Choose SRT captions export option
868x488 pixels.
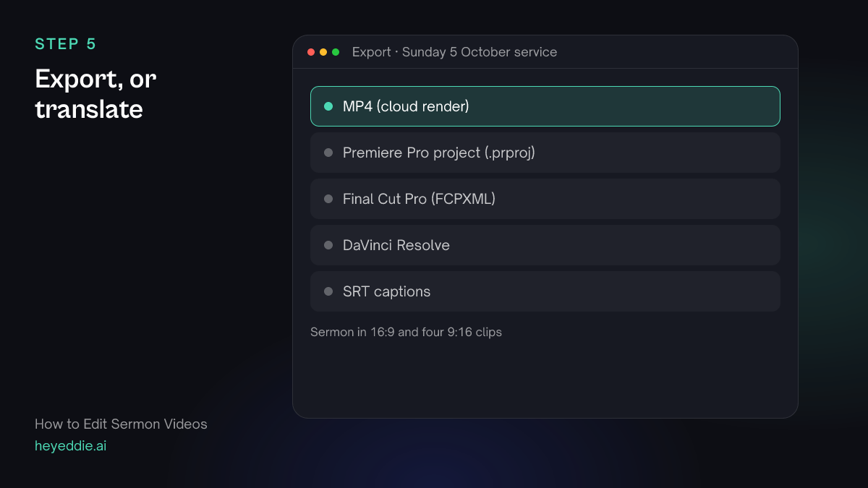click(x=545, y=291)
